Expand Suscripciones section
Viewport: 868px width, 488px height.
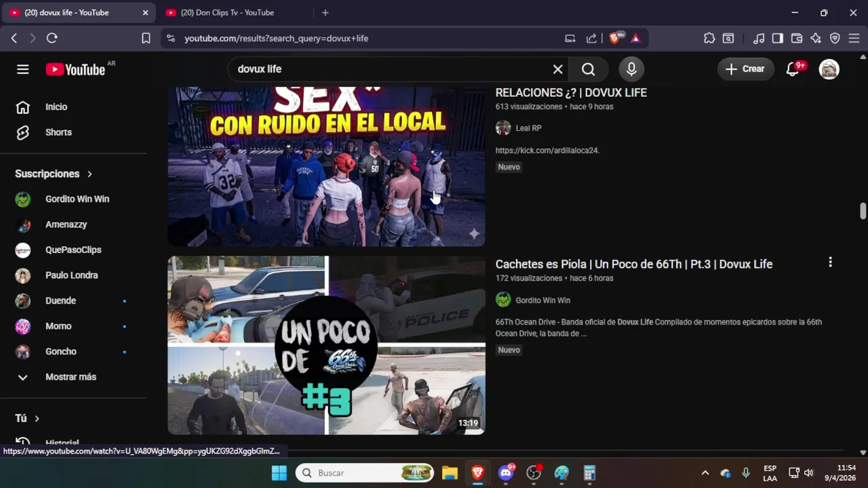pos(54,174)
